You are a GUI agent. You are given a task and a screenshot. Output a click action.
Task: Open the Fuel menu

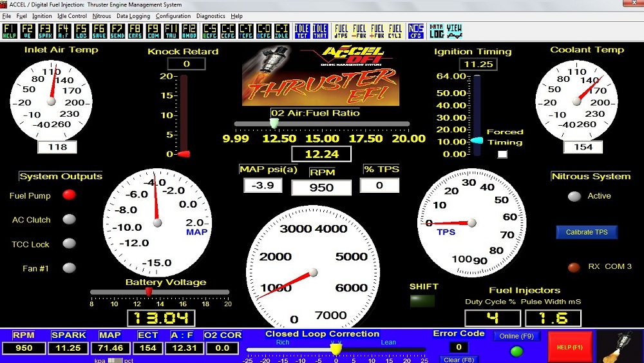[21, 16]
